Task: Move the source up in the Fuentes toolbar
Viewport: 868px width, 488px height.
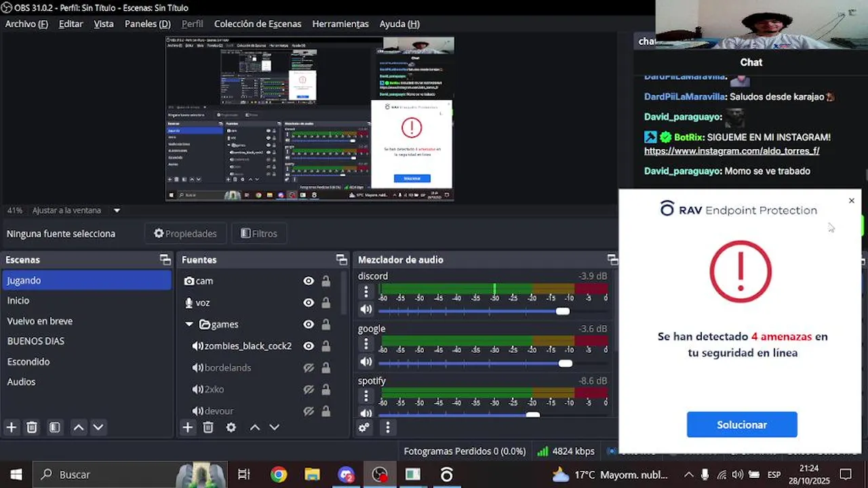Action: pos(255,427)
